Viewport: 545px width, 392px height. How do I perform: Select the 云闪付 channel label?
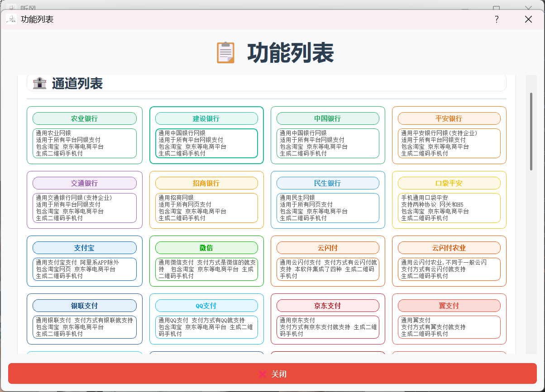point(328,248)
